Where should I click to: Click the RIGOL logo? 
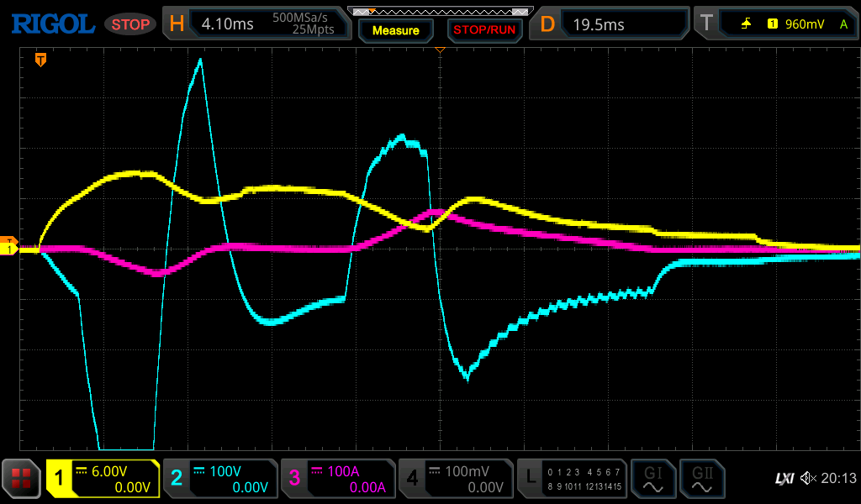tap(52, 24)
